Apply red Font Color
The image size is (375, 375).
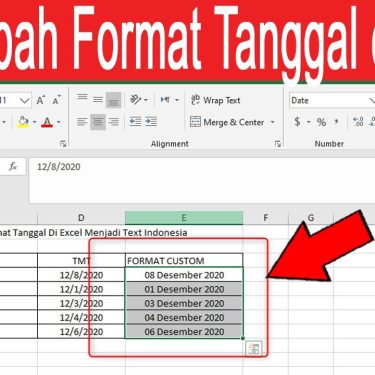(x=47, y=122)
